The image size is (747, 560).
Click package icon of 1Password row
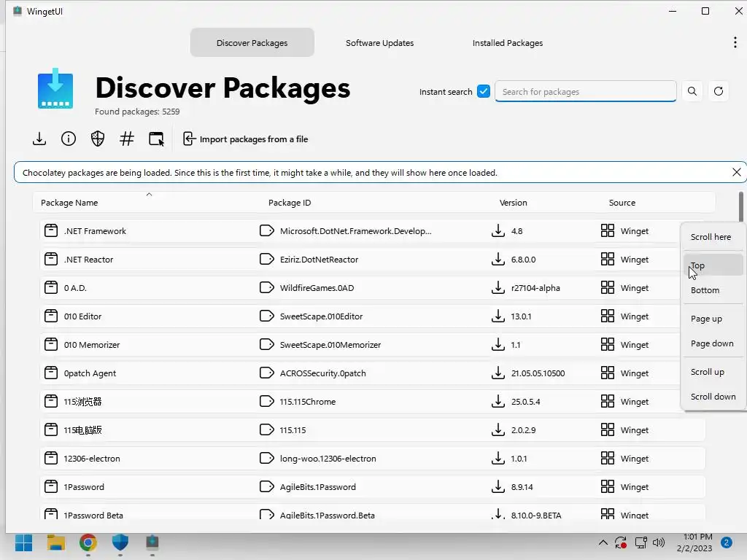coord(51,486)
